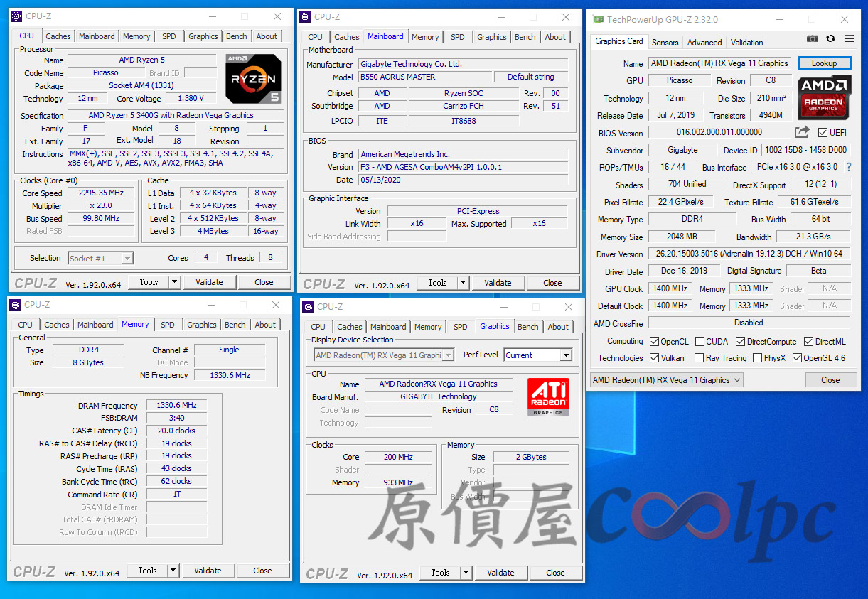This screenshot has height=599, width=868.
Task: Toggle the Ray Tracing checkbox
Action: pos(699,358)
